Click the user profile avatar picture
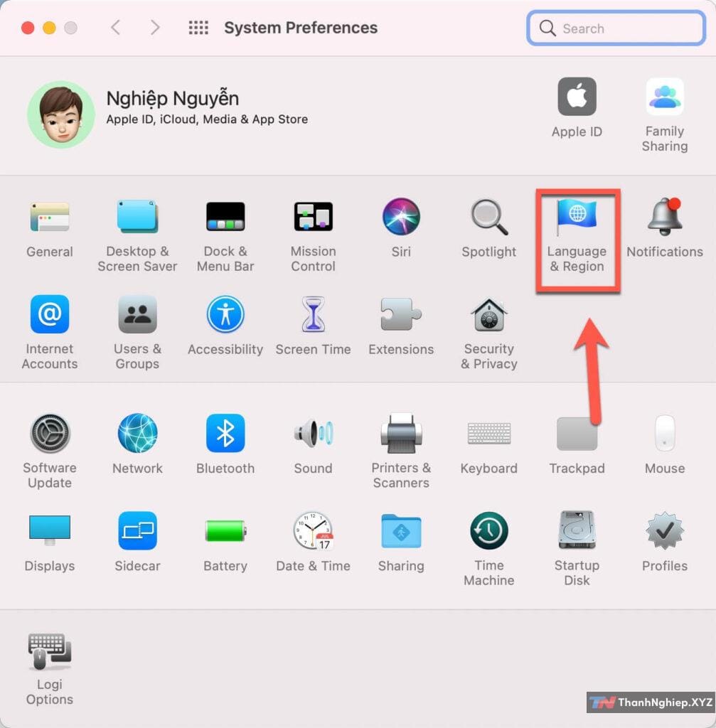Screen dimensions: 716x728 (61, 114)
